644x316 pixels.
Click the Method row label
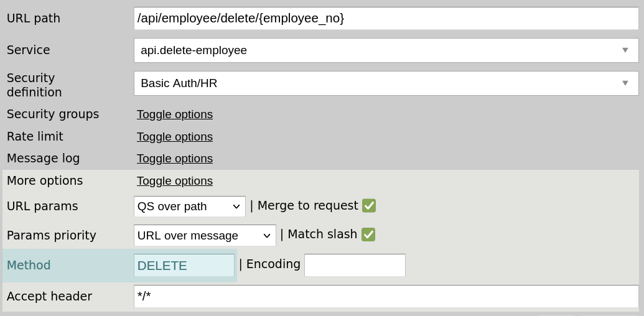[x=29, y=266]
